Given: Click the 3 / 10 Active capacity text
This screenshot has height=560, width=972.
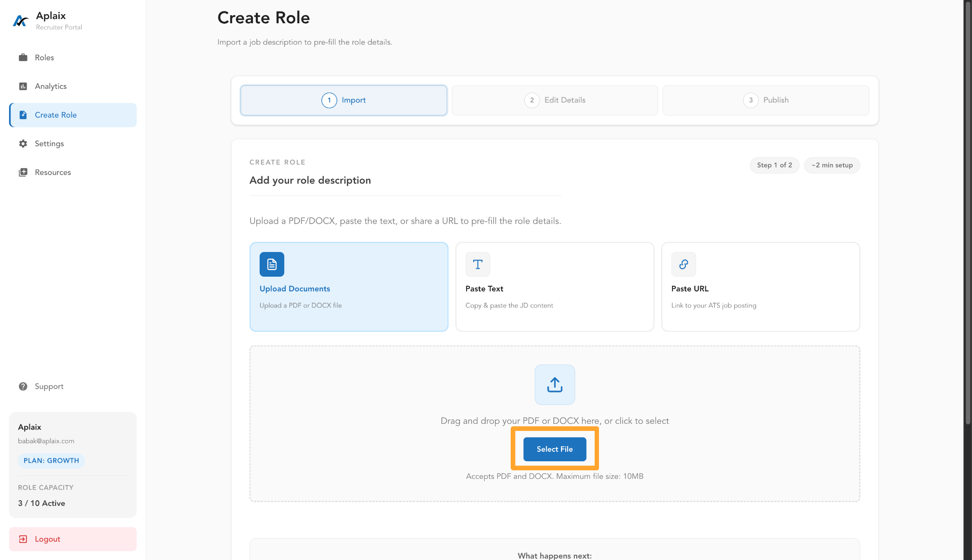Looking at the screenshot, I should click(x=41, y=503).
